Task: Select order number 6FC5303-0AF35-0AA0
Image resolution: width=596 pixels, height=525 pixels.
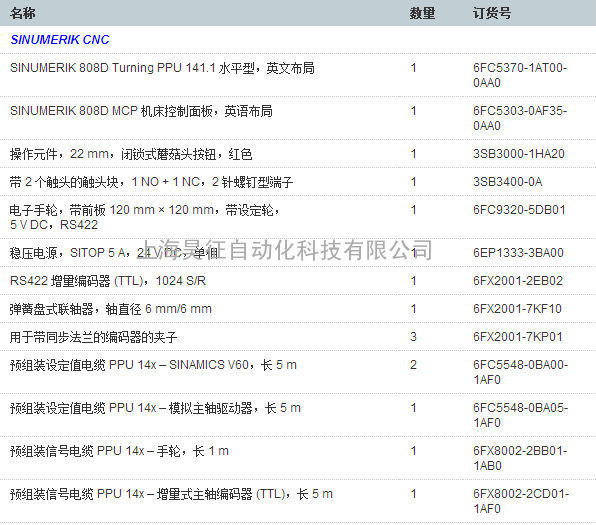Action: [520, 118]
